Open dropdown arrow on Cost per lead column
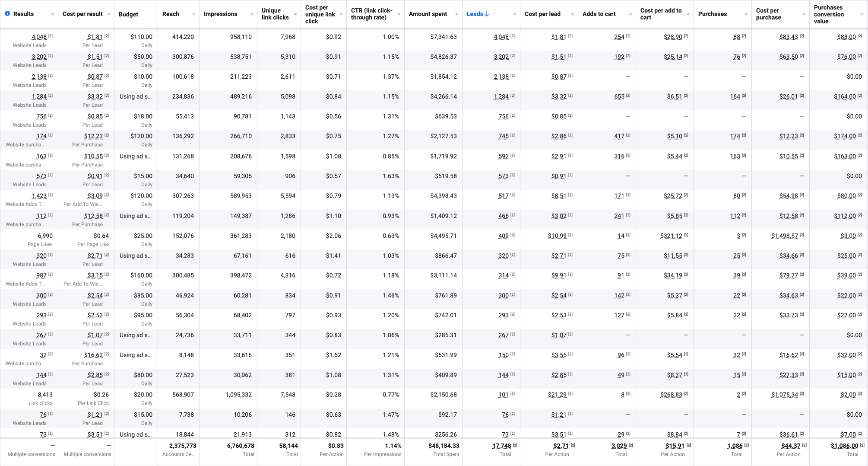Viewport: 868px width, 466px height. tap(573, 14)
